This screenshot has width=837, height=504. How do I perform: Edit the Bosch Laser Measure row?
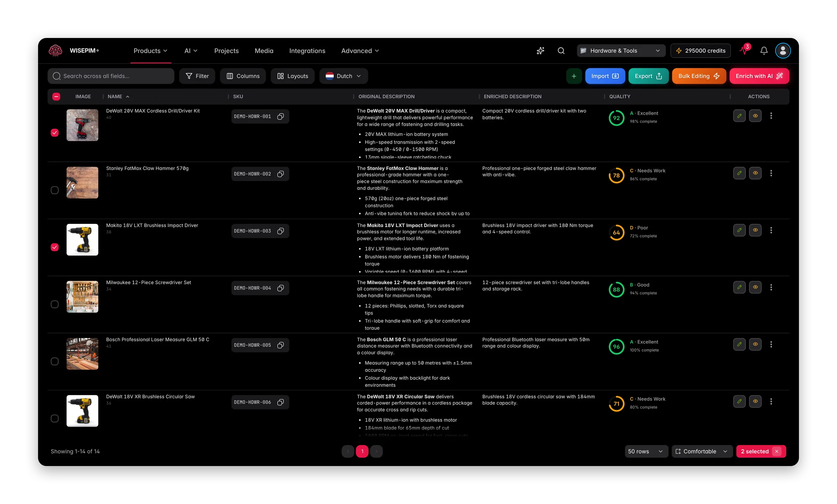point(739,344)
